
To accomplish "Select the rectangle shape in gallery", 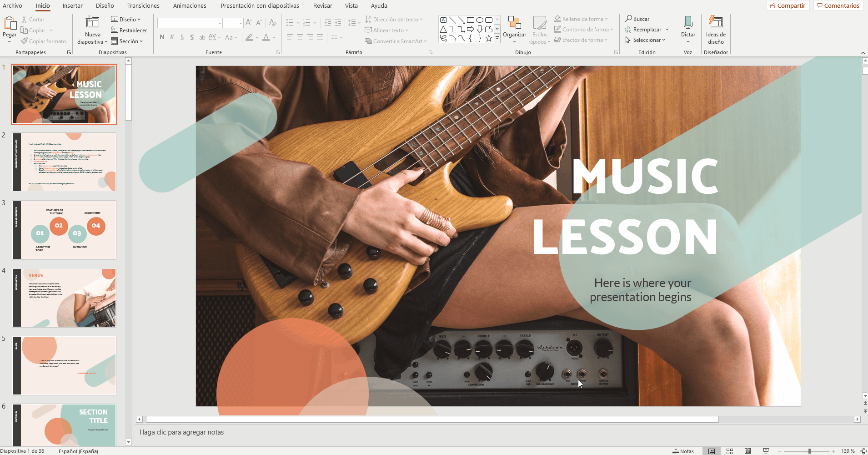I will 471,20.
